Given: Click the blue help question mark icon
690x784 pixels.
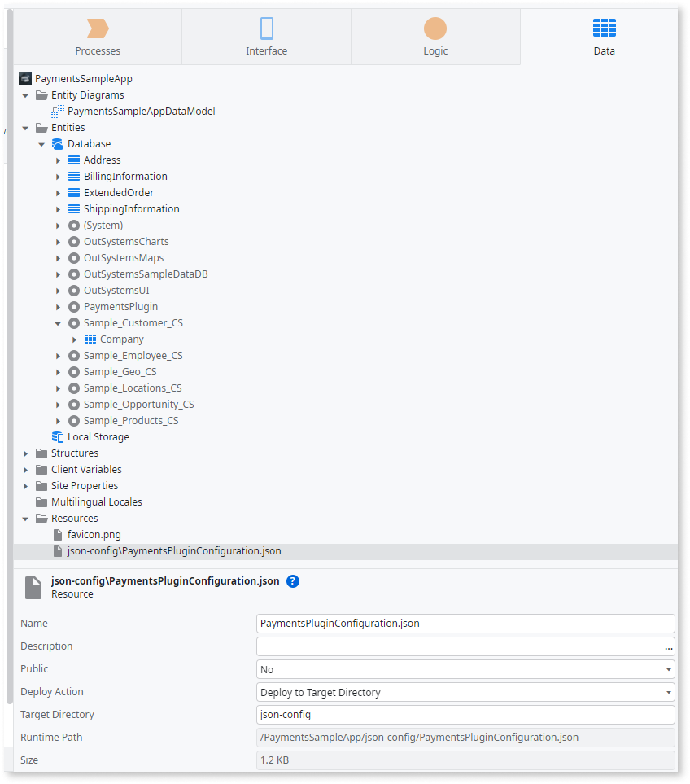Looking at the screenshot, I should point(293,581).
